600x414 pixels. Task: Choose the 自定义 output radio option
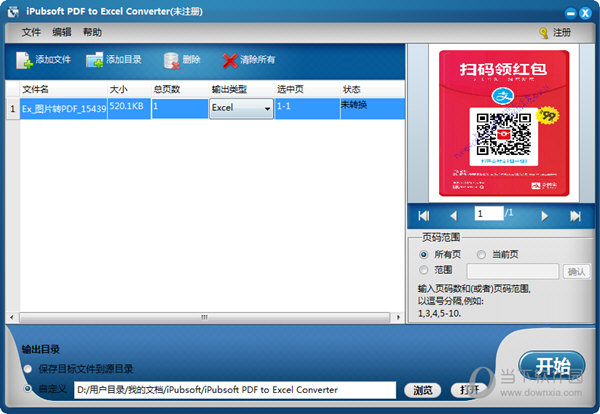point(28,389)
